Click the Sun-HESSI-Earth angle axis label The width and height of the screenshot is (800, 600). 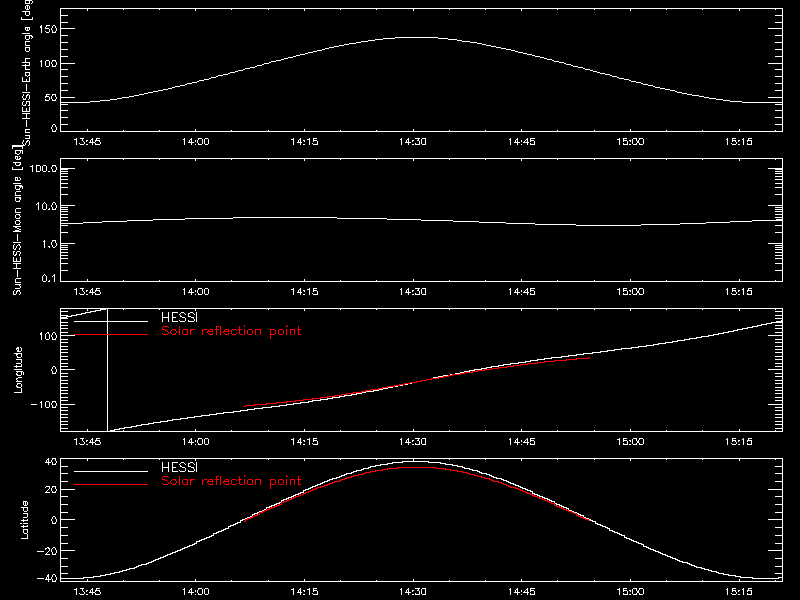coord(27,72)
